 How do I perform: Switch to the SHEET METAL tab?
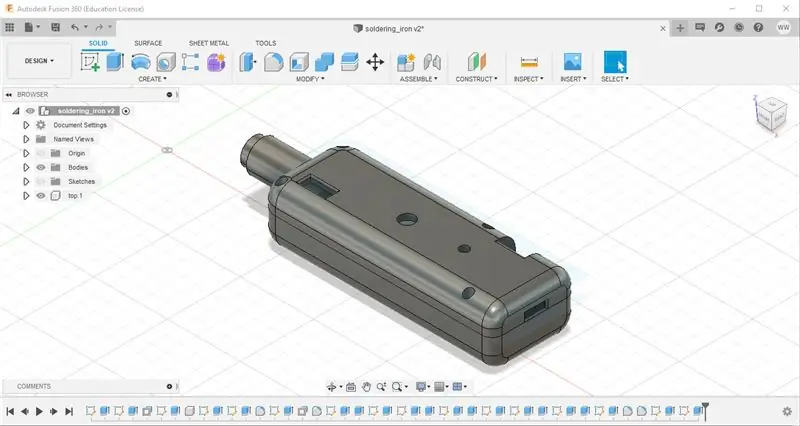tap(209, 43)
